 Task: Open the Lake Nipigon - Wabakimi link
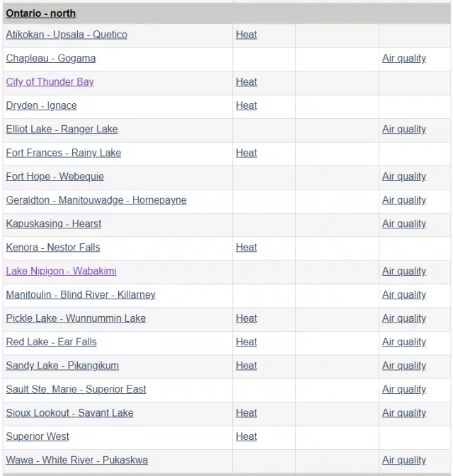[x=61, y=271]
